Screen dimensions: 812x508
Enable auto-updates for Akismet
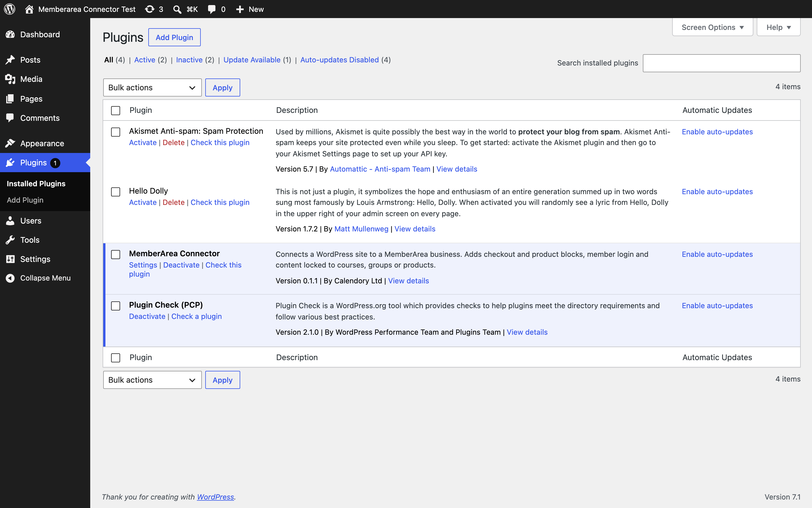[717, 132]
